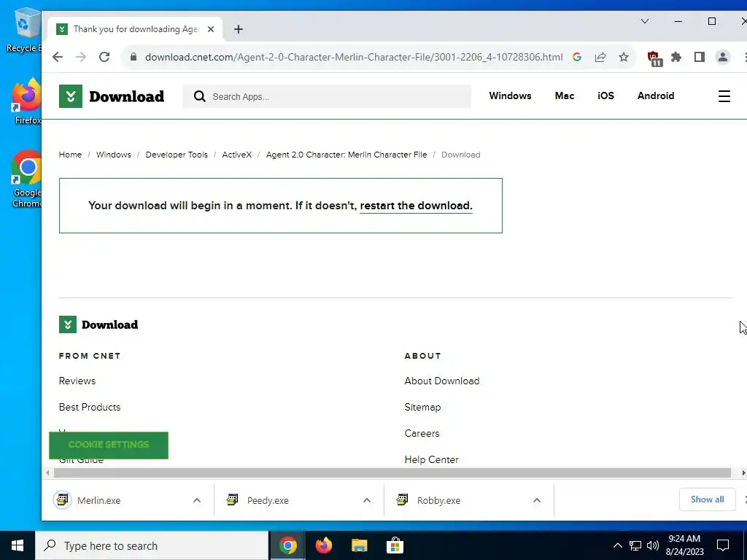Select the Android category in the header
The height and width of the screenshot is (560, 747).
[x=656, y=96]
